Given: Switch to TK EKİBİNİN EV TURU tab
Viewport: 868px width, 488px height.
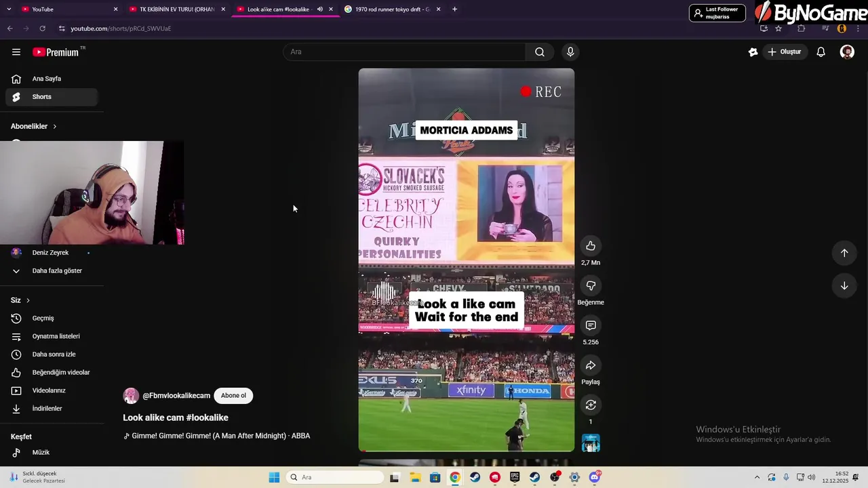Looking at the screenshot, I should [178, 9].
